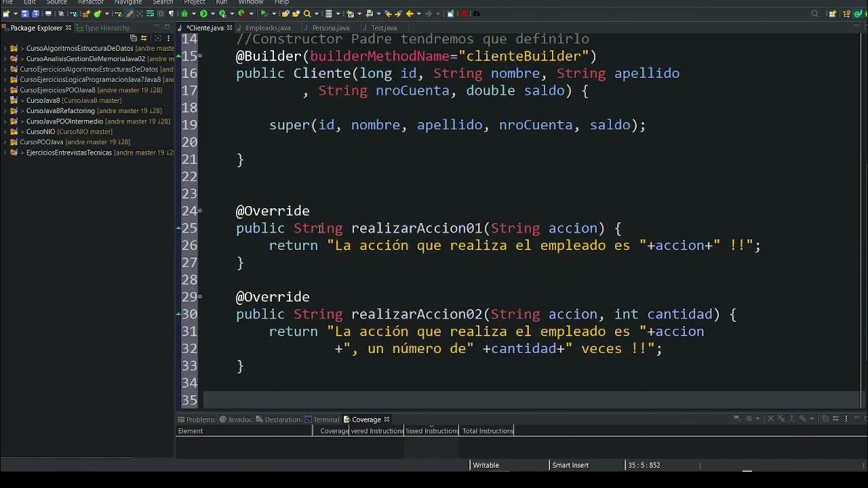Open dropdown arrow next to Run button

[x=212, y=14]
